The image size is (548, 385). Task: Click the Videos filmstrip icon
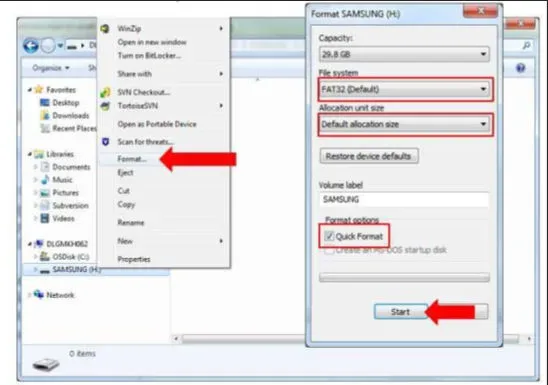pos(45,219)
